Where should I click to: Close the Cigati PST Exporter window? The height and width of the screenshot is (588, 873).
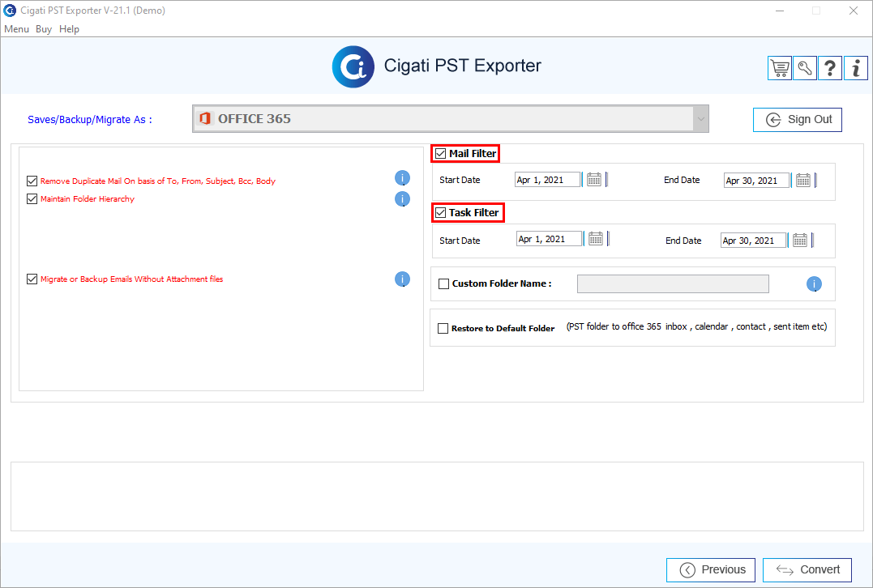pos(853,11)
